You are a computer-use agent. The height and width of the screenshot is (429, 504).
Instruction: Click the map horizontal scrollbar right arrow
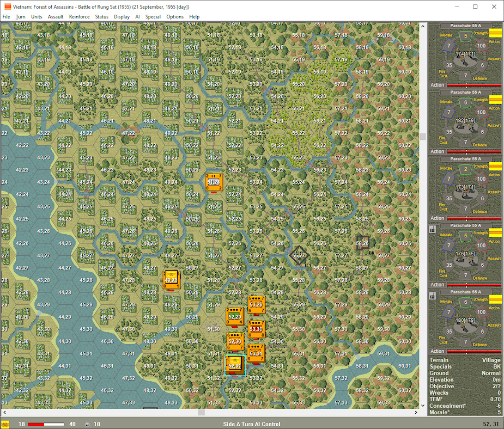(416, 412)
